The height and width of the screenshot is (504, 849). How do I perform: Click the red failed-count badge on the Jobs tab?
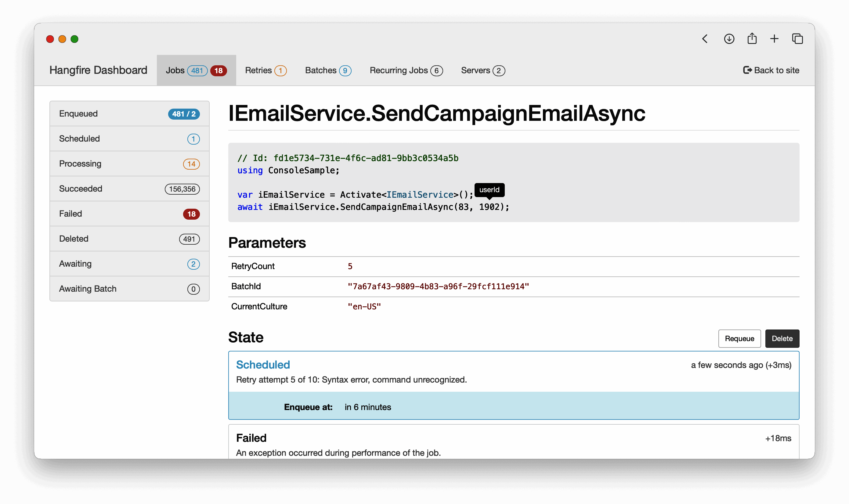tap(219, 71)
